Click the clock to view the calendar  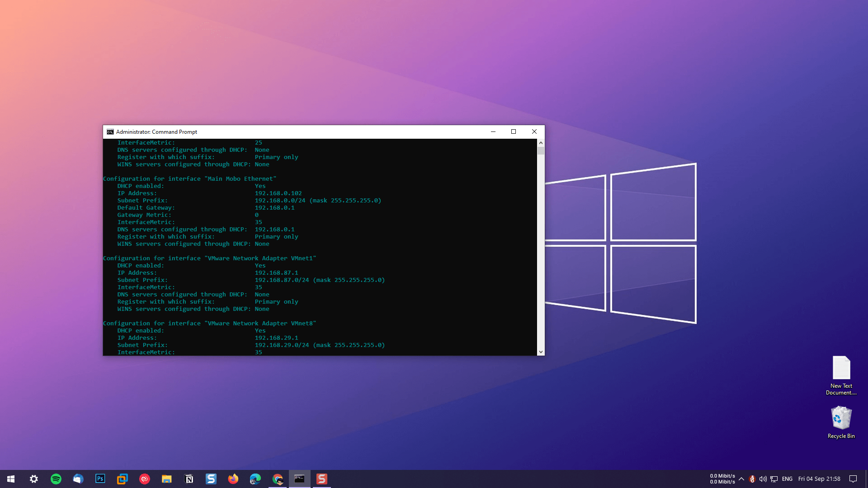pos(819,479)
